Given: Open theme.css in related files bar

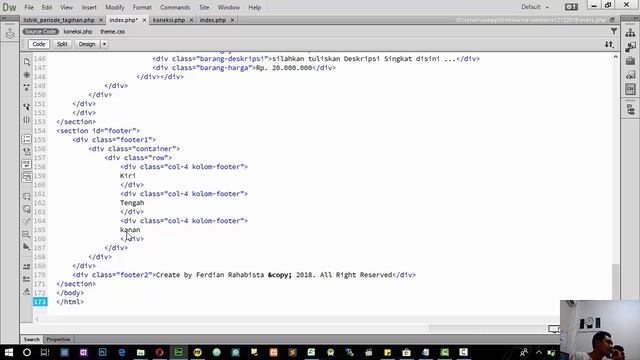Looking at the screenshot, I should [113, 31].
